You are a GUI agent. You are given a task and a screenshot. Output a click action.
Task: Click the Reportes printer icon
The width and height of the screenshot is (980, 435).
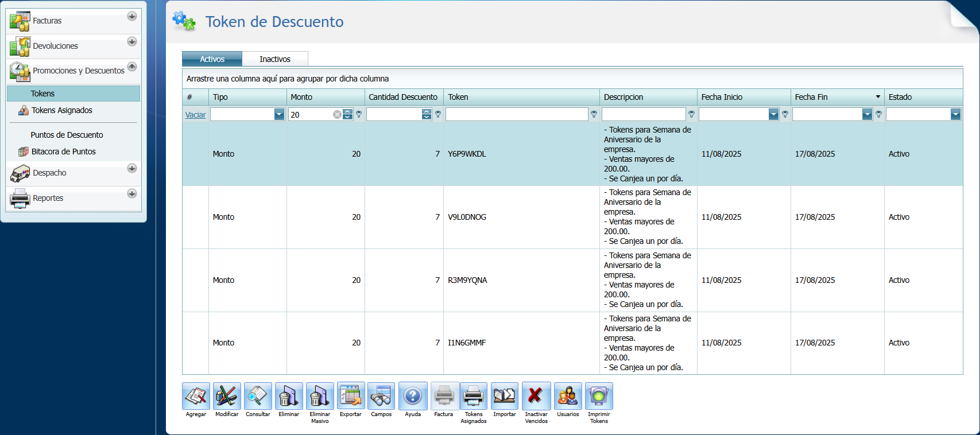(x=20, y=199)
